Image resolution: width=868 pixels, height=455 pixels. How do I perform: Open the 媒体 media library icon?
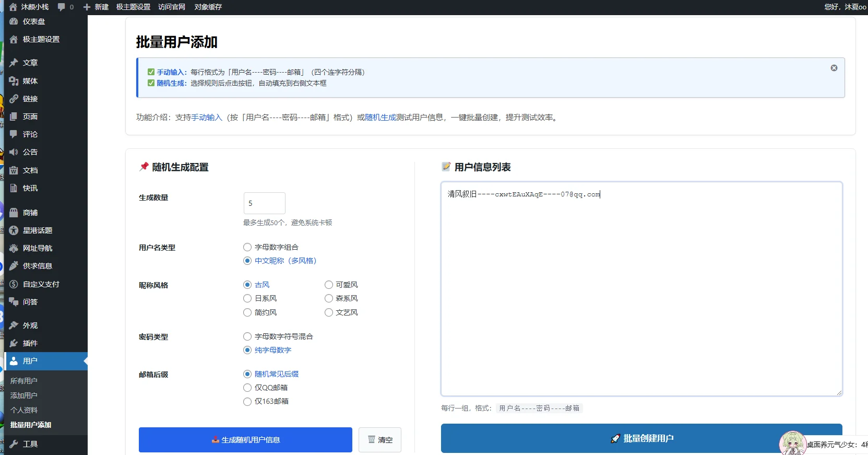click(14, 81)
